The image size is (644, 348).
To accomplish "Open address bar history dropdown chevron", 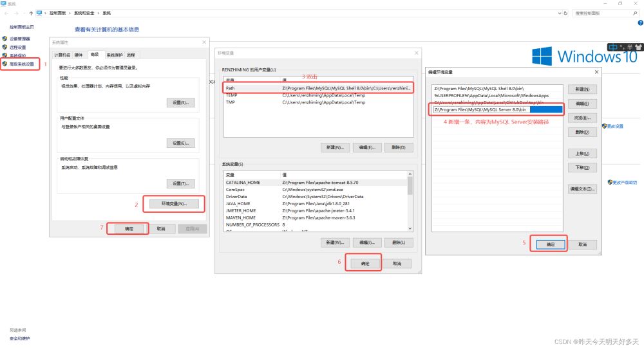I will tap(560, 13).
